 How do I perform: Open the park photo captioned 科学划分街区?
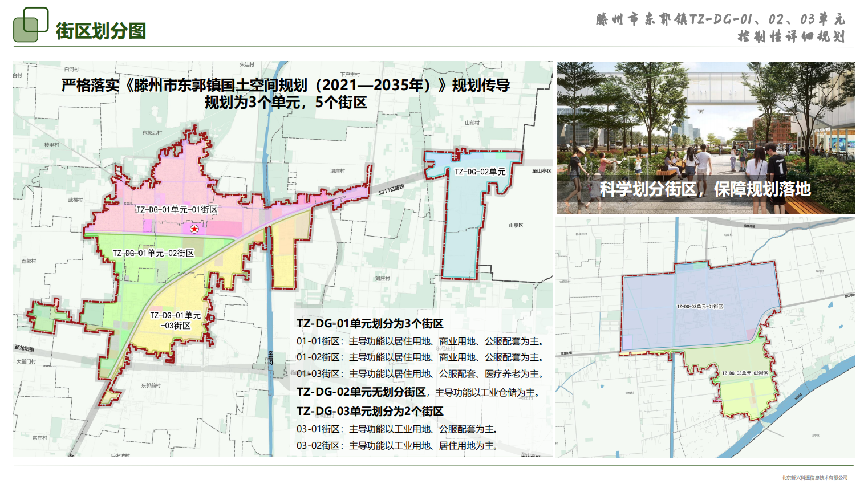[705, 137]
